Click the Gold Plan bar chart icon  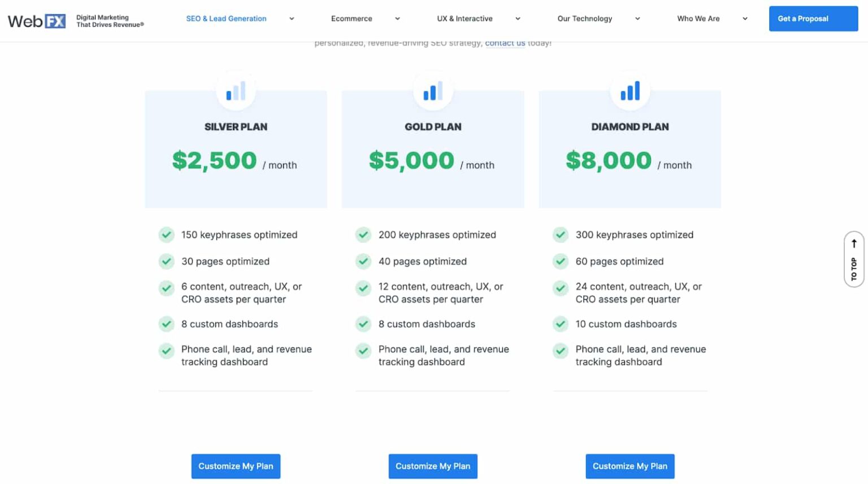[x=433, y=90]
